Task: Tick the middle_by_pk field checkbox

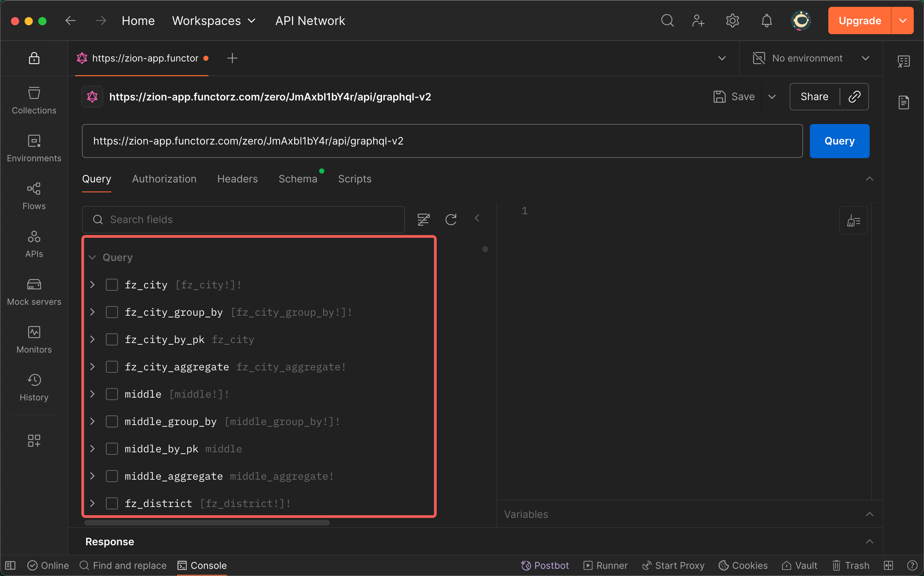Action: (112, 449)
